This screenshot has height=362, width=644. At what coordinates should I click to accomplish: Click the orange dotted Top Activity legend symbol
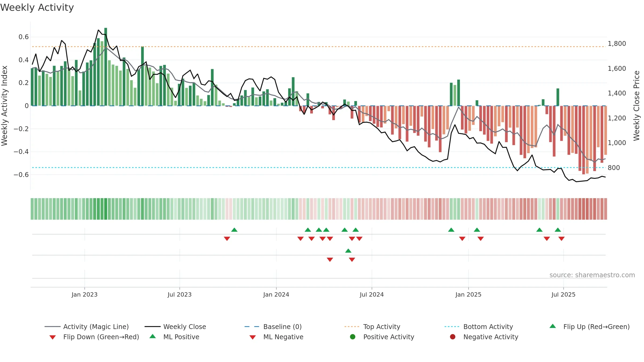(352, 327)
